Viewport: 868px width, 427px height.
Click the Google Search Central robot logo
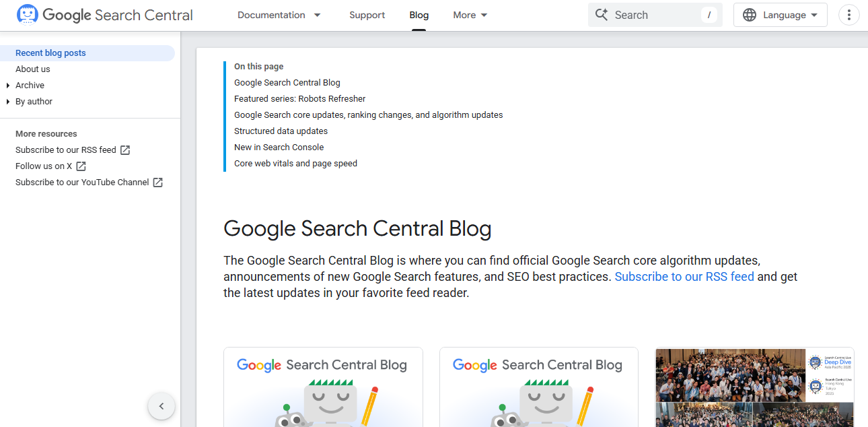[28, 15]
